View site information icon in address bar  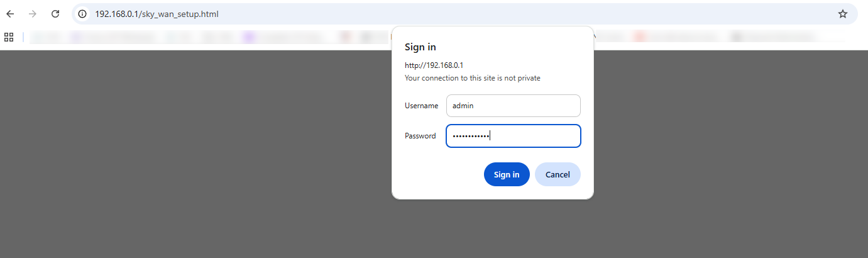82,14
